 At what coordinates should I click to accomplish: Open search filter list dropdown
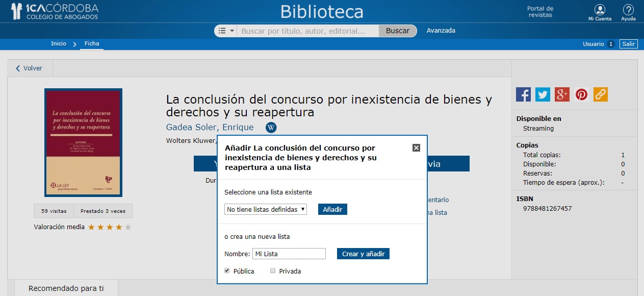coord(226,31)
